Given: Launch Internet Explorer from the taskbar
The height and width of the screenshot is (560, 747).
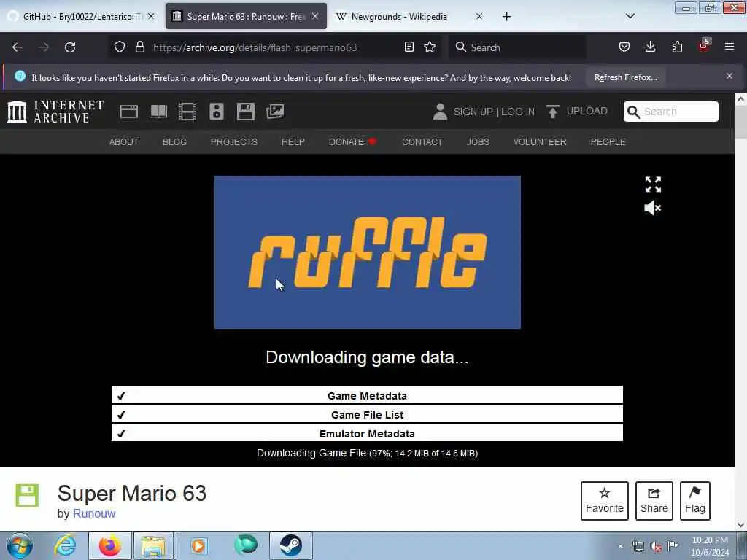Looking at the screenshot, I should [x=65, y=545].
